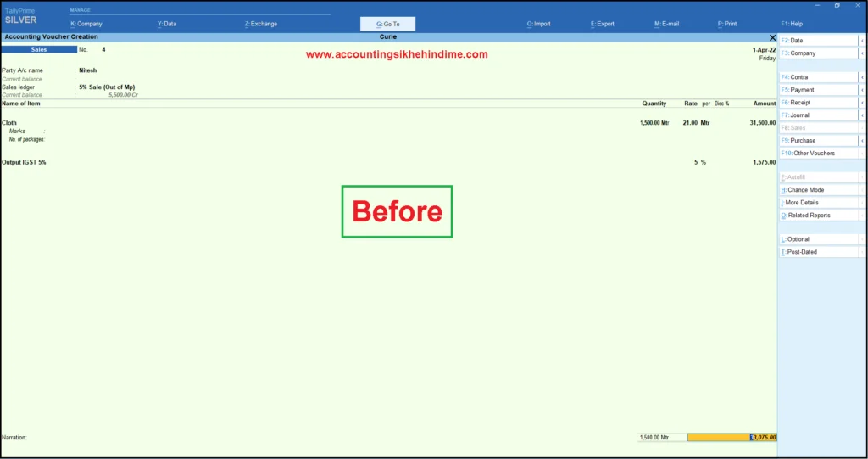
Task: Open the P: Print menu
Action: [x=727, y=24]
